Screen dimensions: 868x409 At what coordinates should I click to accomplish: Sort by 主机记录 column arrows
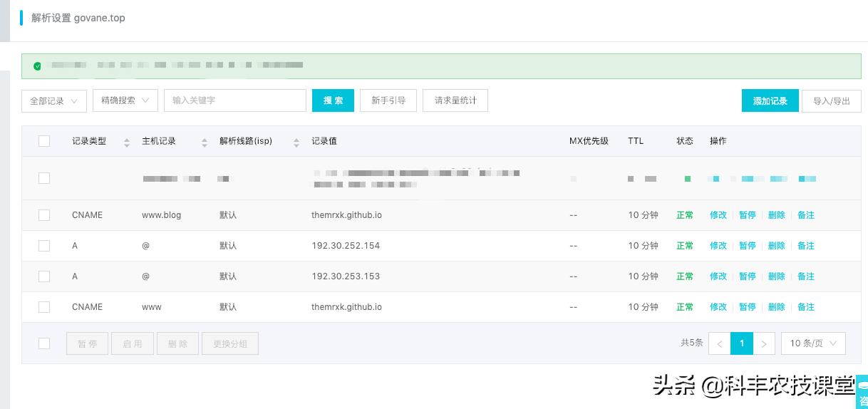[x=204, y=142]
